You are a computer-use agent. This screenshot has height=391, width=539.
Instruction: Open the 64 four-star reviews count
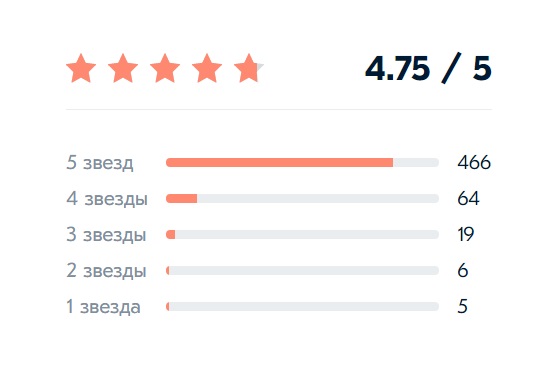click(x=468, y=199)
